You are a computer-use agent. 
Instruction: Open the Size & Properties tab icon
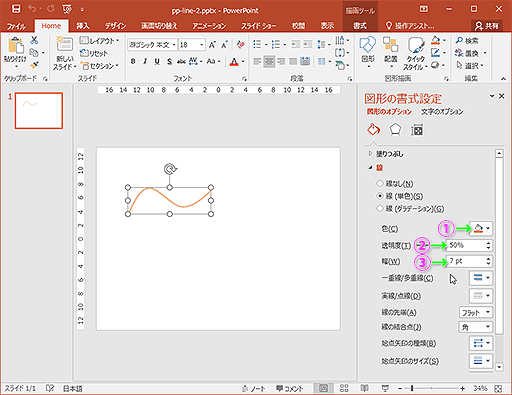417,130
